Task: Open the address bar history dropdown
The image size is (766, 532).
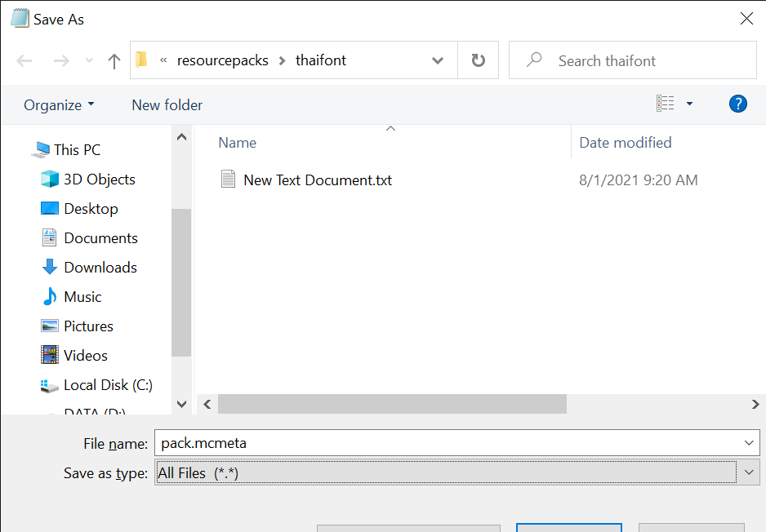Action: (438, 60)
